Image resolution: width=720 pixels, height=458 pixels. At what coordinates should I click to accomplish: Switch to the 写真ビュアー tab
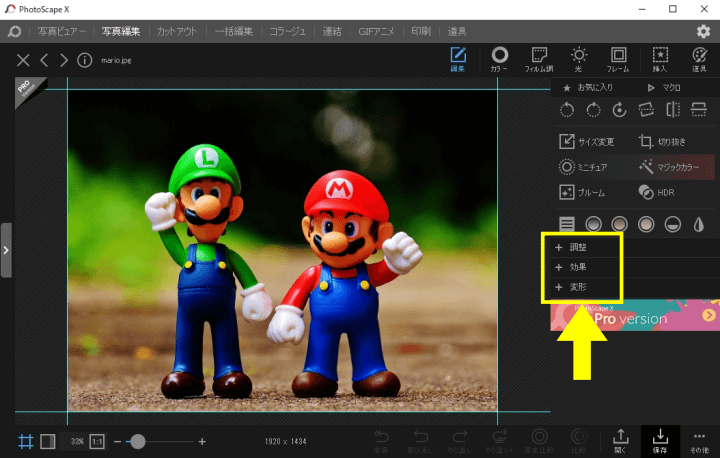pos(61,31)
